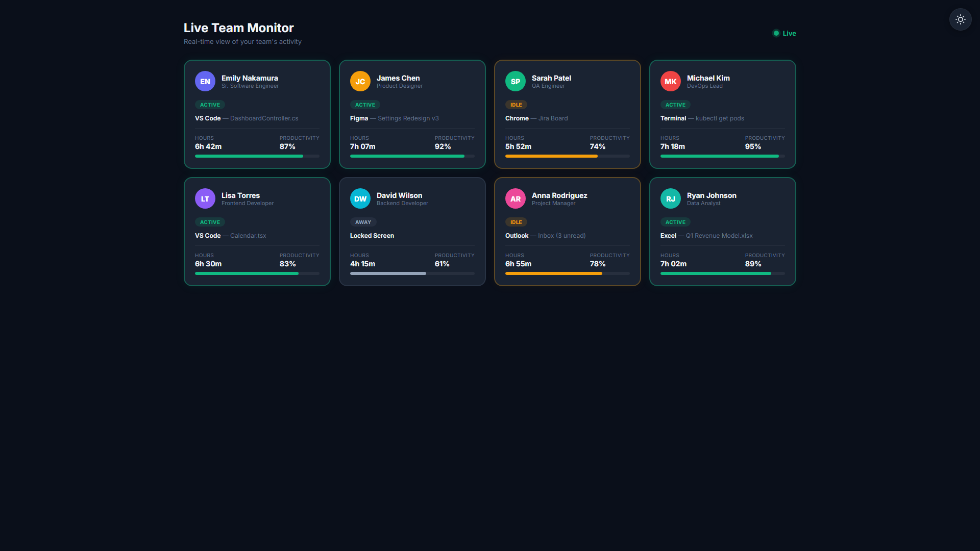Click the 92% productivity value
The width and height of the screenshot is (980, 551).
[443, 146]
